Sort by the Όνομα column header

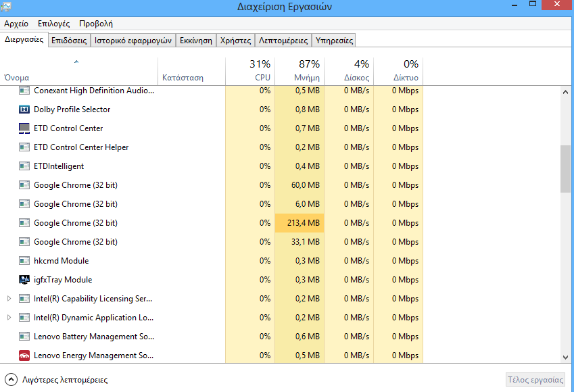[79, 72]
